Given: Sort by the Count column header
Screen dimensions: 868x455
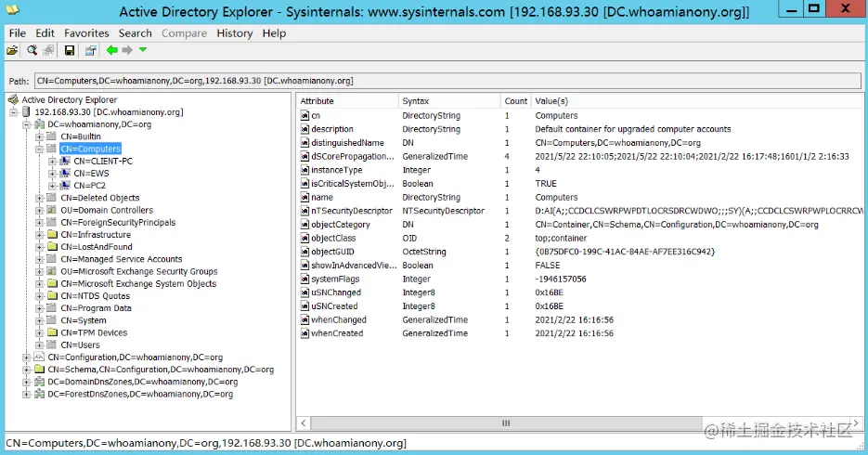Looking at the screenshot, I should click(x=515, y=101).
